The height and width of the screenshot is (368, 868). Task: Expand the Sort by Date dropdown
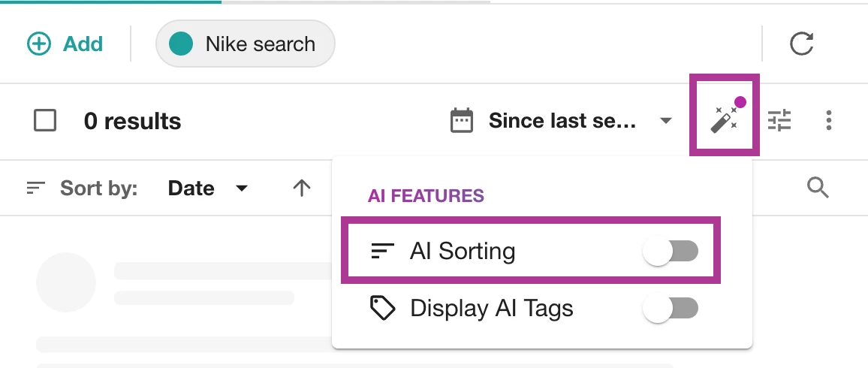tap(208, 189)
